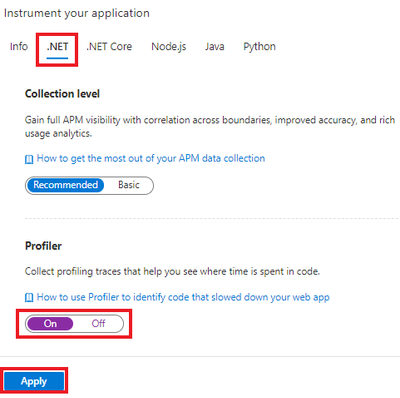Click the 'Collect profiling traces' description text
The height and width of the screenshot is (398, 400).
pyautogui.click(x=172, y=271)
